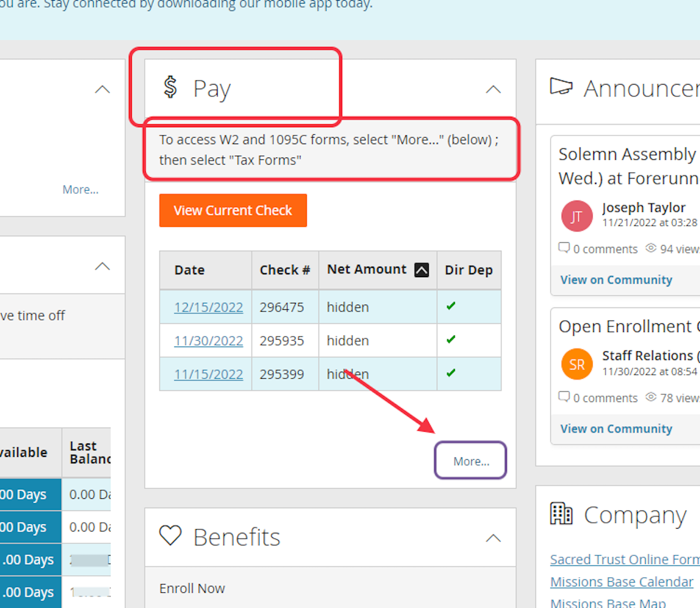Open the More link in the Pay panel
Image resolution: width=700 pixels, height=608 pixels.
471,461
